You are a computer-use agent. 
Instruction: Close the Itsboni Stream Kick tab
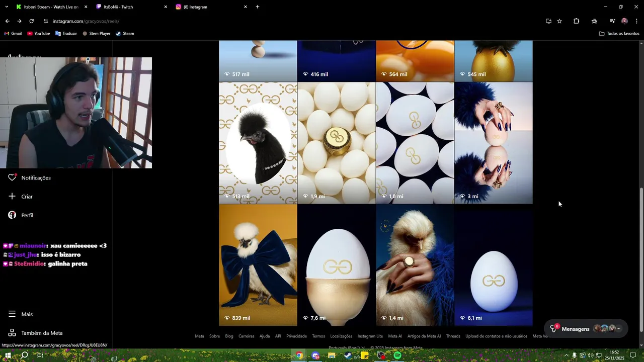[86, 7]
